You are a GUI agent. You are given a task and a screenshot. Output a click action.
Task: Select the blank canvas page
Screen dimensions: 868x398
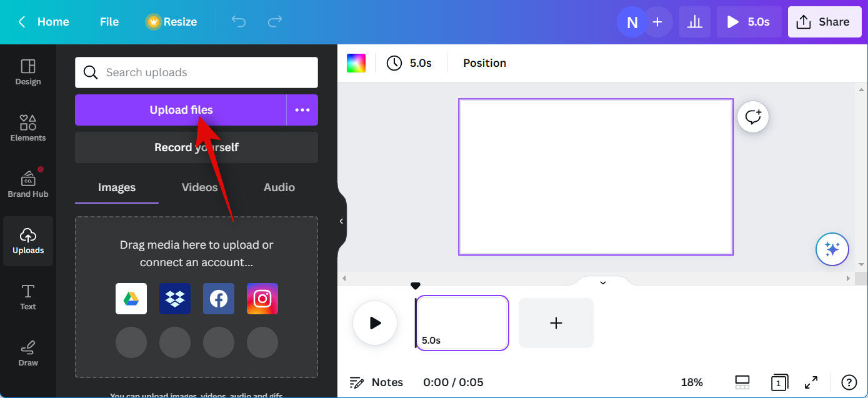(596, 177)
